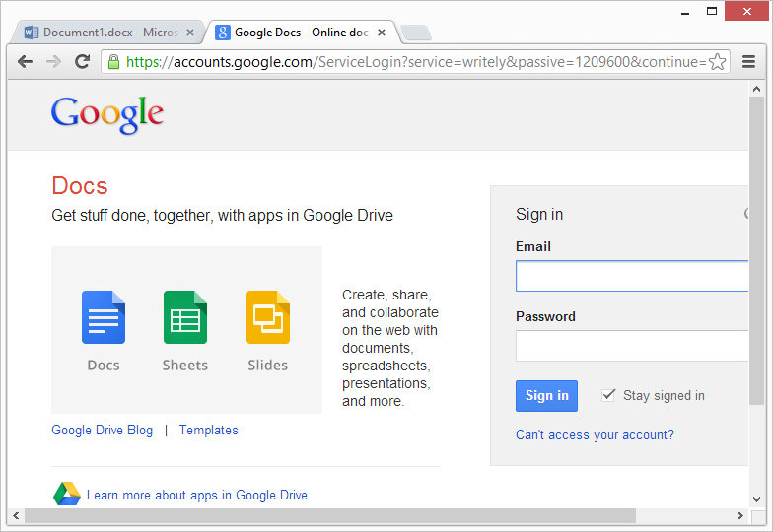Close the Google Docs tab
The image size is (773, 532).
pyautogui.click(x=381, y=33)
